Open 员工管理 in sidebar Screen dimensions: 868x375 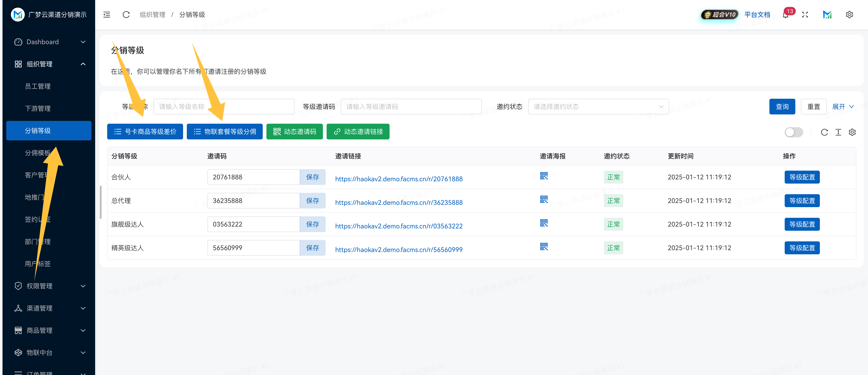coord(38,86)
